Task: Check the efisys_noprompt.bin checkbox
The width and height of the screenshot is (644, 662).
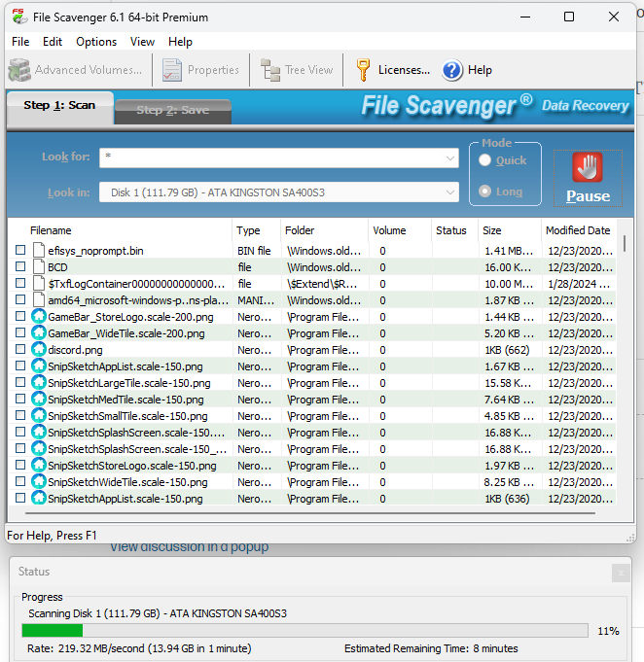Action: coord(20,250)
